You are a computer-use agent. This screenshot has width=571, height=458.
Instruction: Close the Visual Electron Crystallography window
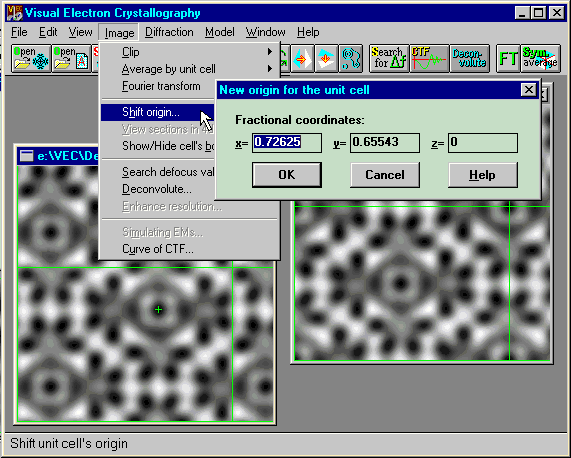(556, 13)
